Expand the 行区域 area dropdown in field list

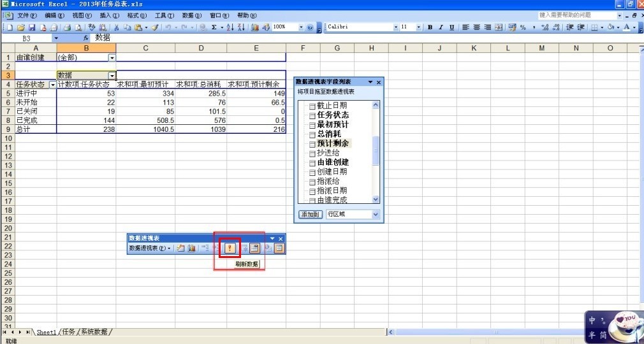coord(375,215)
